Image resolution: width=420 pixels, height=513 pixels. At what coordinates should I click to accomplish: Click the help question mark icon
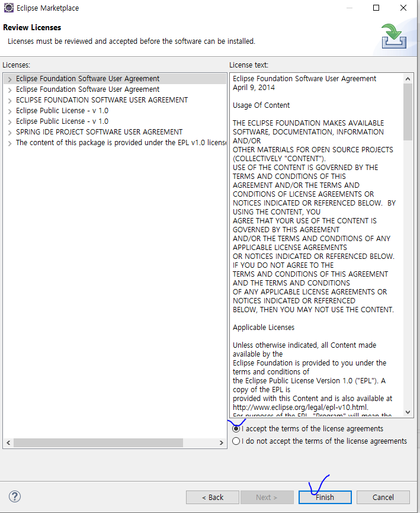click(15, 496)
